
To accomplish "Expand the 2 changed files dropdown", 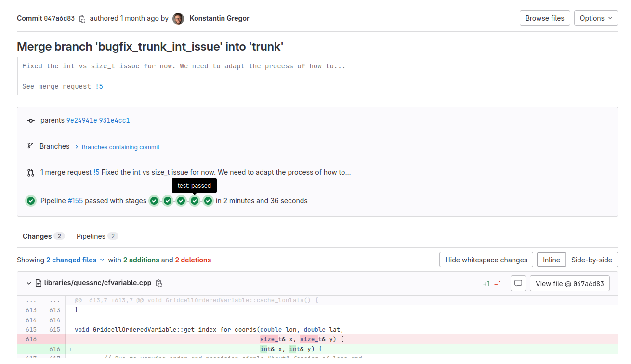I will point(75,260).
